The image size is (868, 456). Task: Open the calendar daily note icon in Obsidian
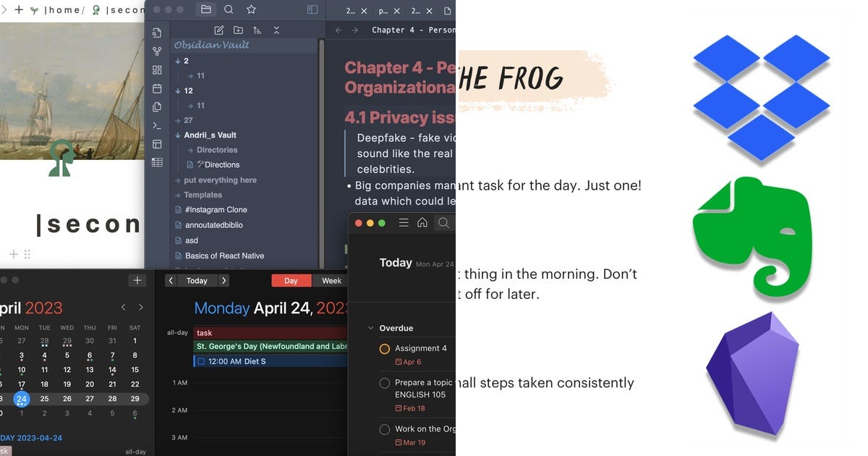pyautogui.click(x=157, y=88)
